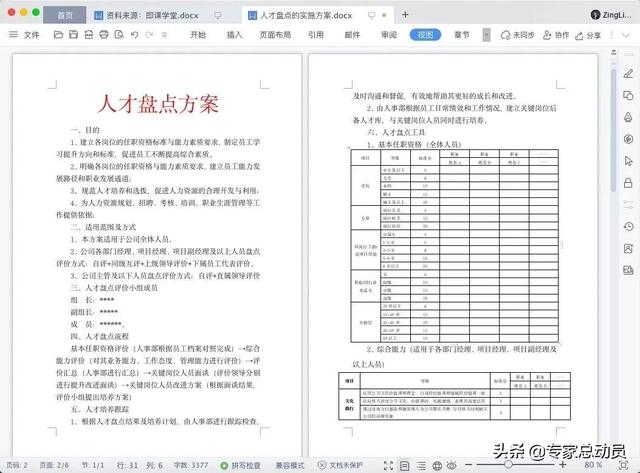Expand the quick access toolbar options

coord(164,35)
